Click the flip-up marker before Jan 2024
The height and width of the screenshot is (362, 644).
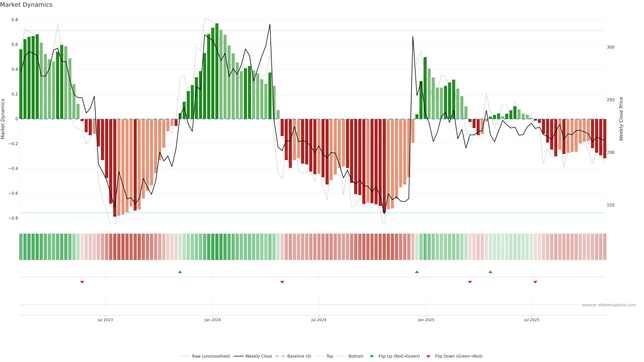tap(180, 272)
